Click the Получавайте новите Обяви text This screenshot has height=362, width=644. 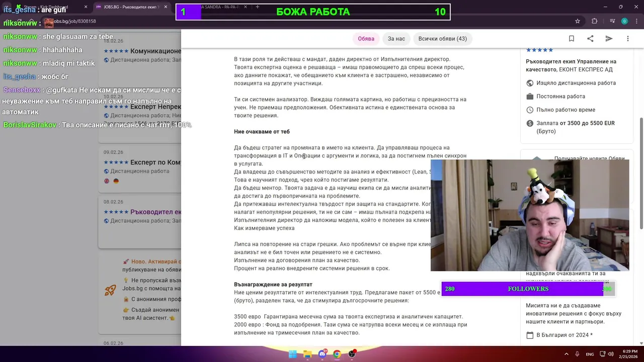pos(589,158)
